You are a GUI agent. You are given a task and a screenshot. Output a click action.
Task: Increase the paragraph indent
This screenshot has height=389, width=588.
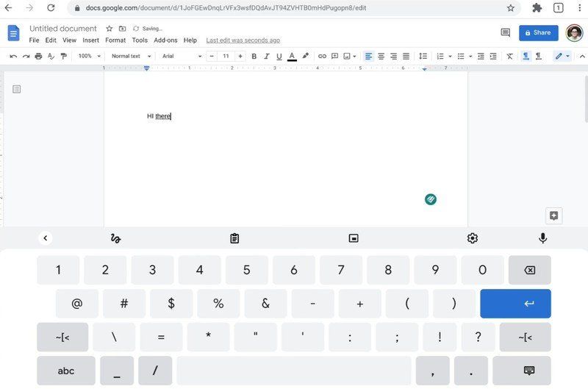tap(493, 57)
